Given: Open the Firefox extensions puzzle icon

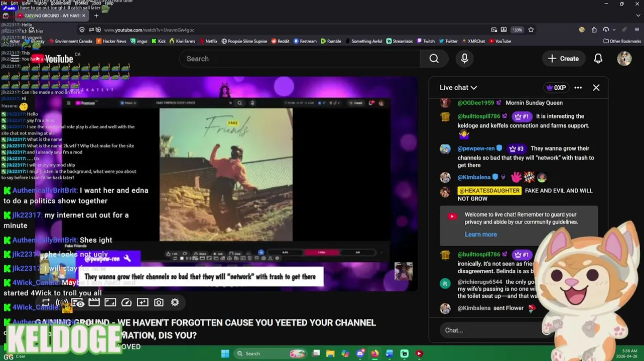Looking at the screenshot, I should point(594,30).
